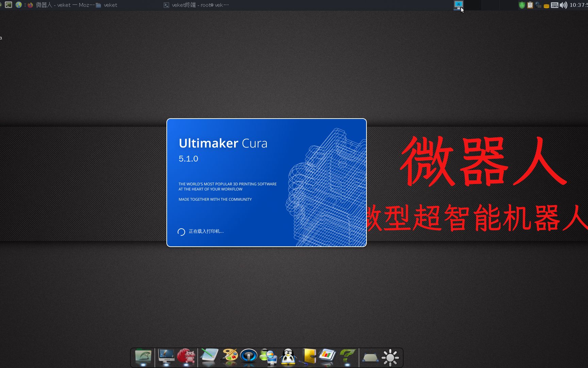Click the loading spinner on the Cura splash
The image size is (588, 368).
click(x=181, y=232)
